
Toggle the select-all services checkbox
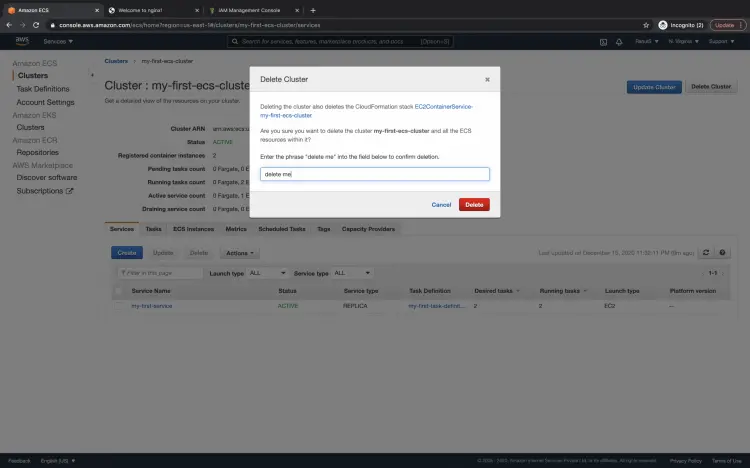(x=118, y=291)
